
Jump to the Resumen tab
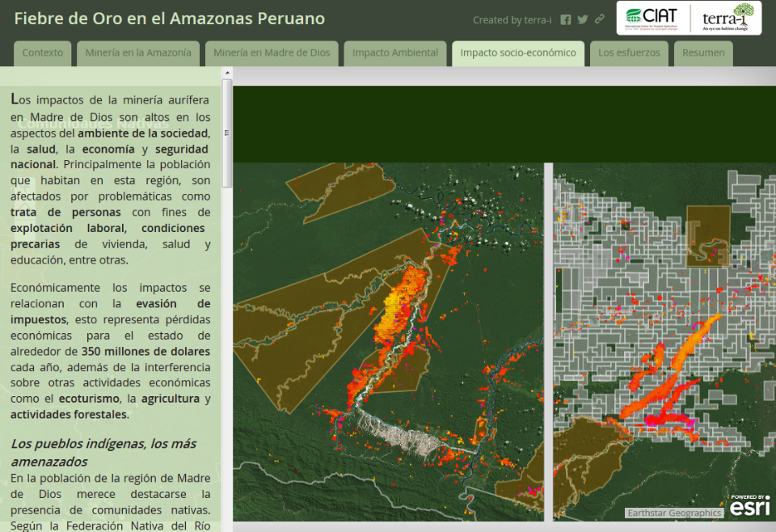703,53
